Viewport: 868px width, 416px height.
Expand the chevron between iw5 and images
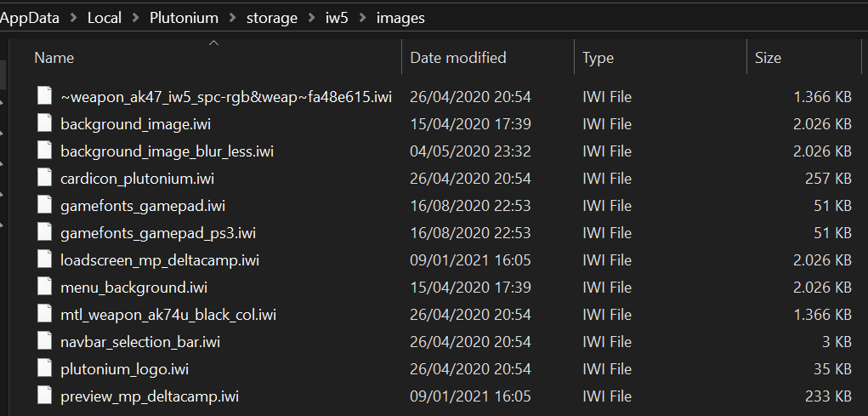[x=362, y=18]
